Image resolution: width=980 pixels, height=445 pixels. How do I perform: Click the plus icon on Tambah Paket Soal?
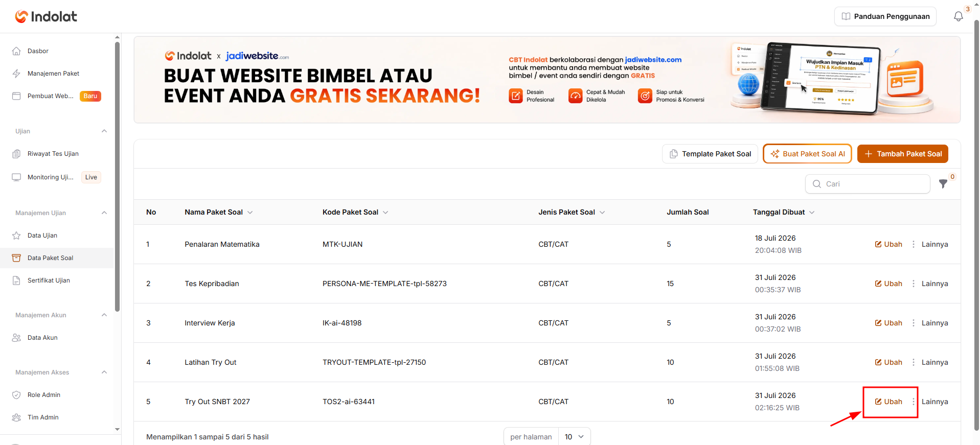click(x=869, y=154)
